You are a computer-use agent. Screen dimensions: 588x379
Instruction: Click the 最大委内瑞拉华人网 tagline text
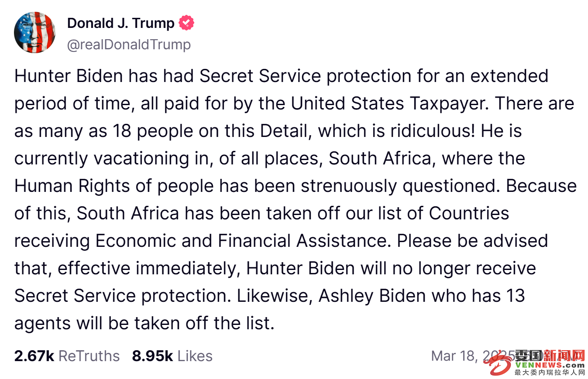coord(550,372)
